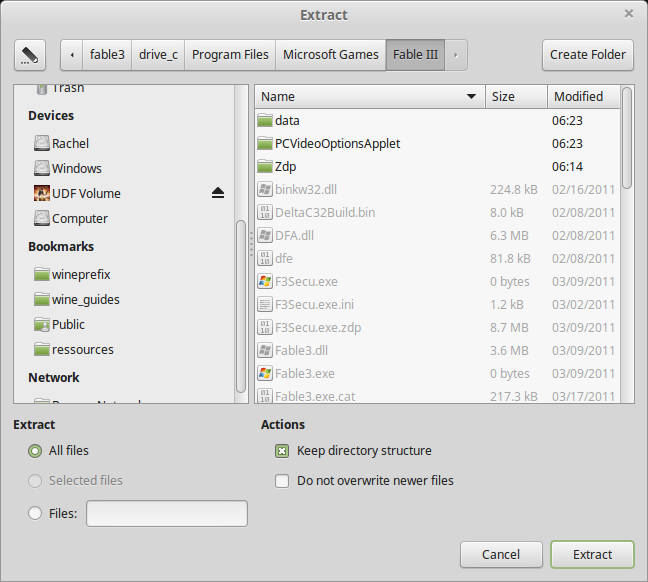Click the F3Secu.exe.zdp file icon
Screen dimensions: 648x582
tap(264, 327)
